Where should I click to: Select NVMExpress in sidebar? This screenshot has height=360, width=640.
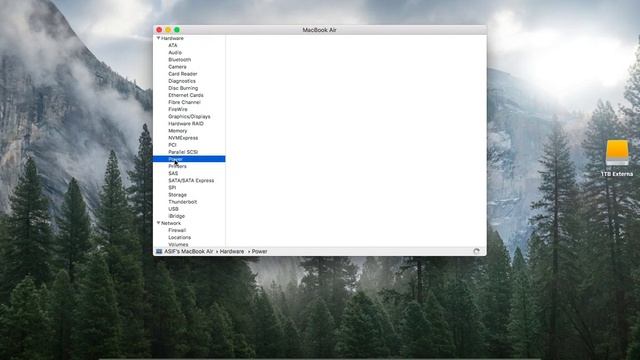click(183, 138)
